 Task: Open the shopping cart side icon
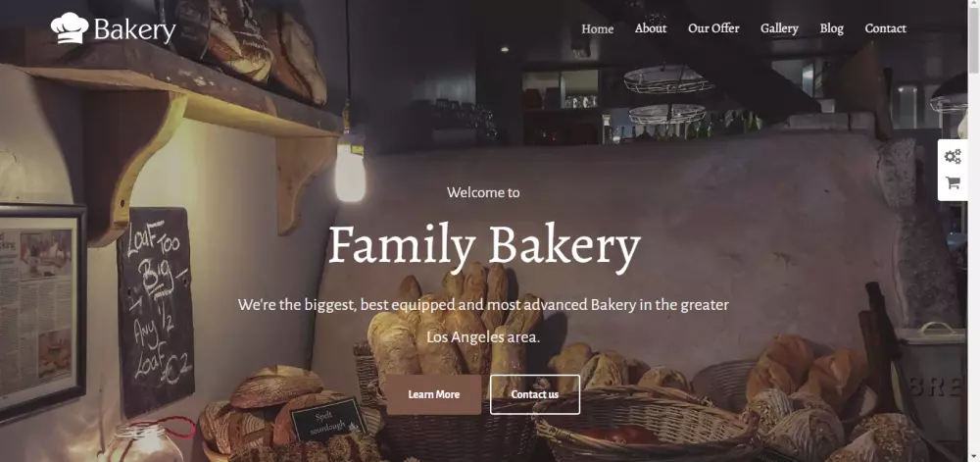953,182
